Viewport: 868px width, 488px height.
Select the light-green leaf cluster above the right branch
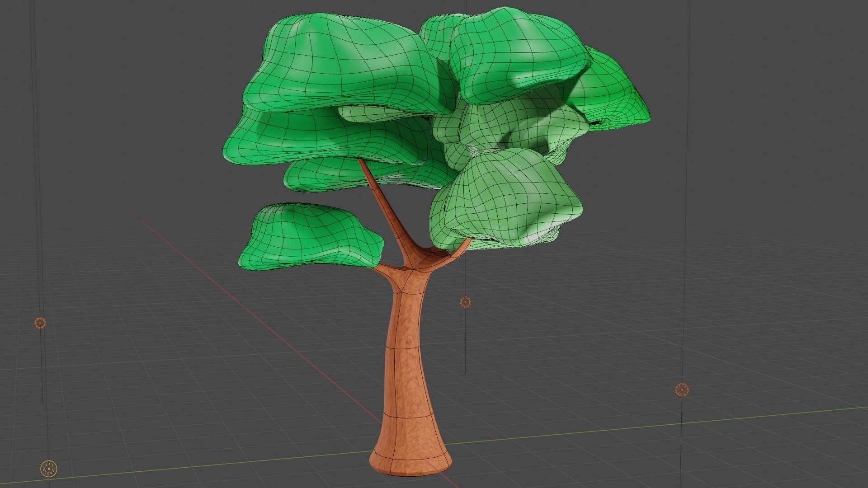click(505, 199)
